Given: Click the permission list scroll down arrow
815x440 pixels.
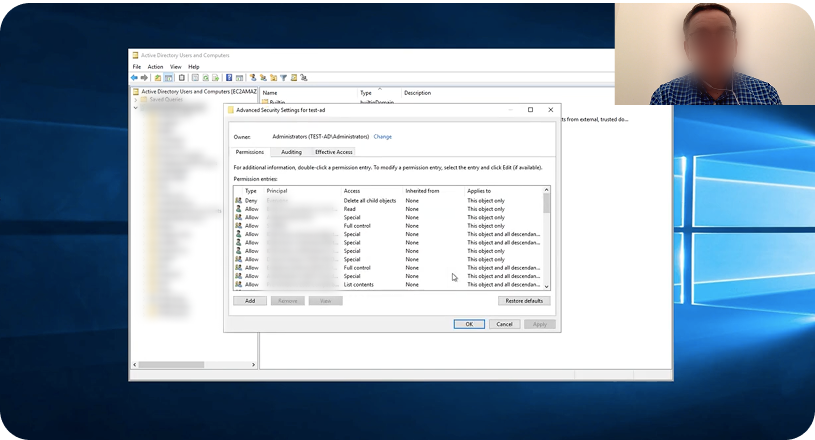Looking at the screenshot, I should 546,286.
